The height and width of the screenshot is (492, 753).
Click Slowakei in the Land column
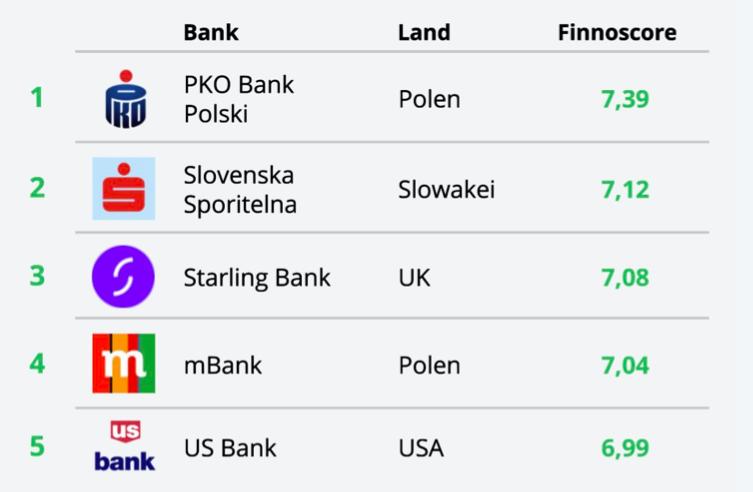[x=447, y=190]
